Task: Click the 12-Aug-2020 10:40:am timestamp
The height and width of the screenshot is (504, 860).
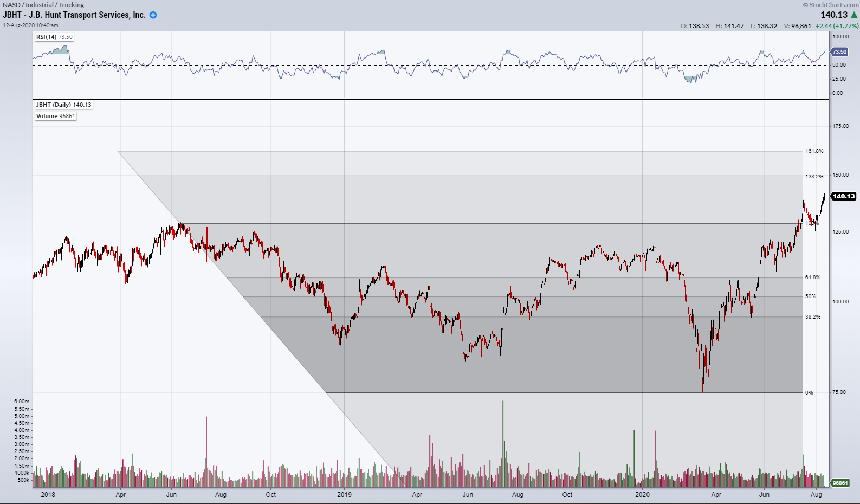Action: 30,25
